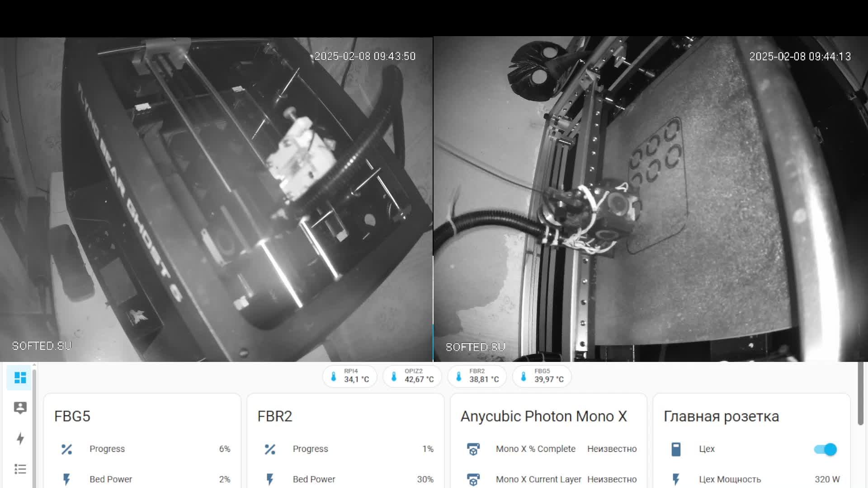Click the Цех Мощность bolt icon
This screenshot has height=488, width=868.
click(x=676, y=479)
